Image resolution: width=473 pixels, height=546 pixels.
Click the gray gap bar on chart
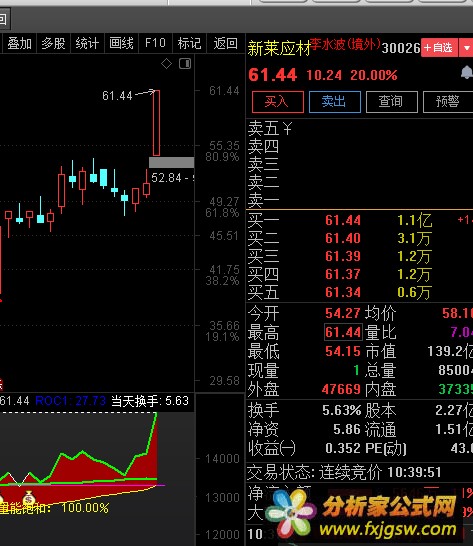click(x=171, y=162)
